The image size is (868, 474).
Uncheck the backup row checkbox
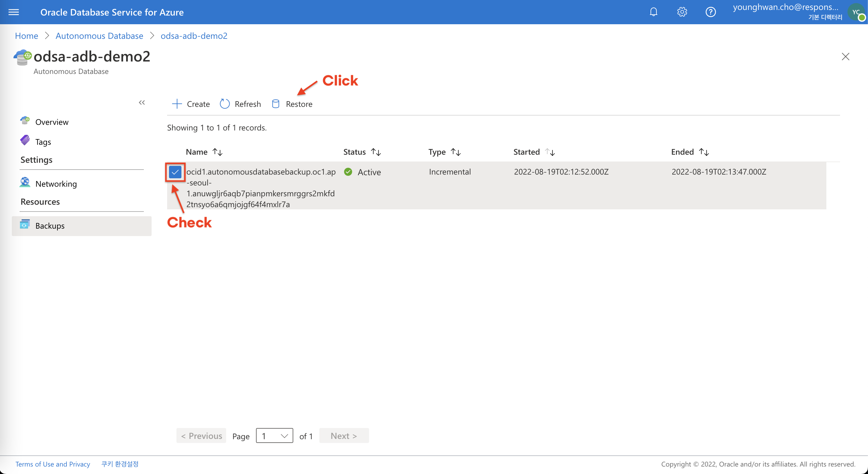(175, 172)
